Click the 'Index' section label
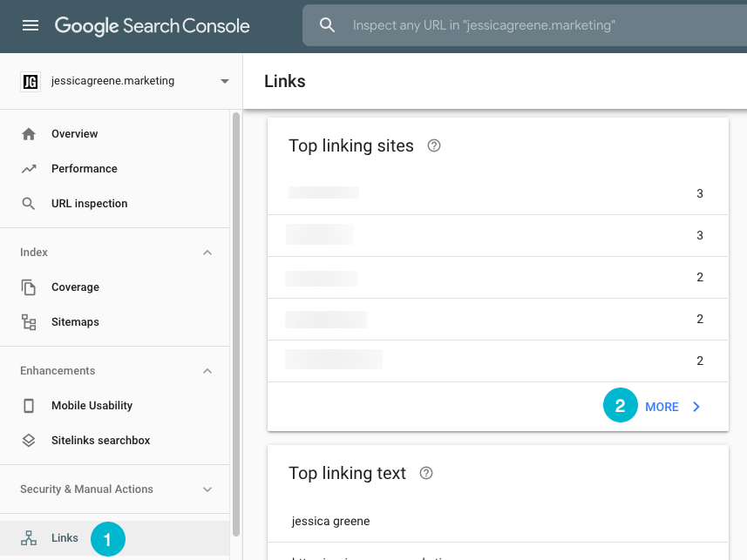The width and height of the screenshot is (747, 560). pyautogui.click(x=34, y=253)
